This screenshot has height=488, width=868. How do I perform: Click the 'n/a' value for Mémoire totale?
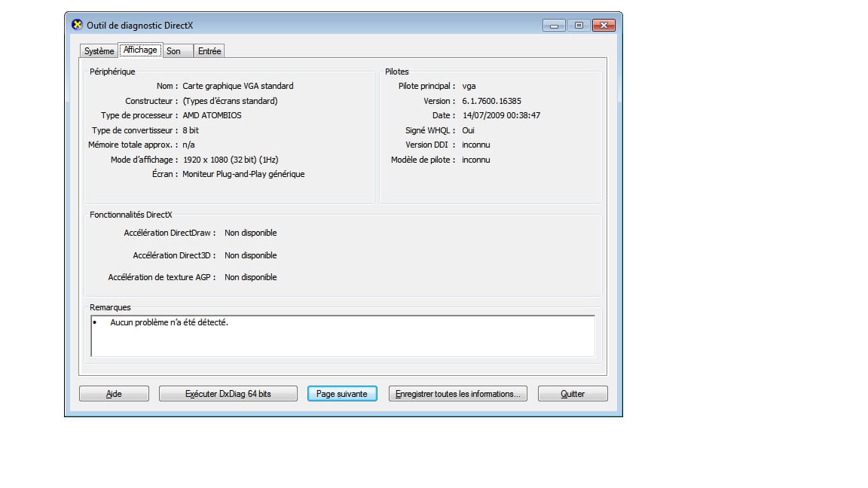pos(189,145)
